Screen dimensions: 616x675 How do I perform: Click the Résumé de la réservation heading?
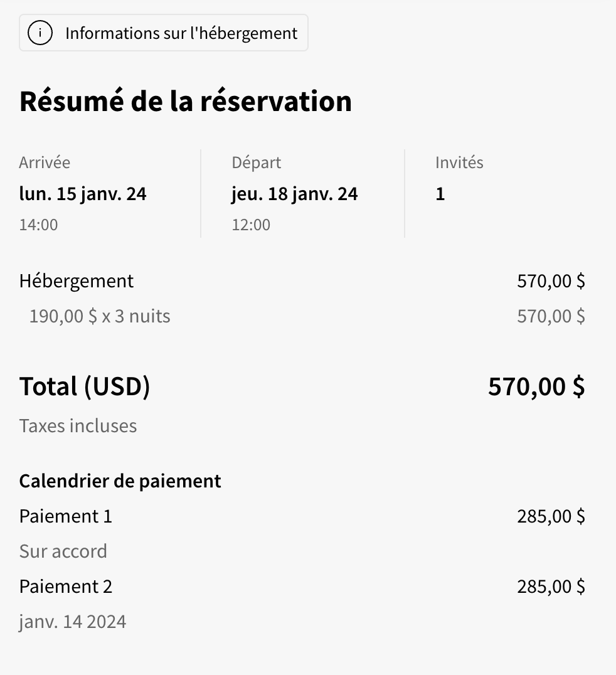click(x=186, y=102)
